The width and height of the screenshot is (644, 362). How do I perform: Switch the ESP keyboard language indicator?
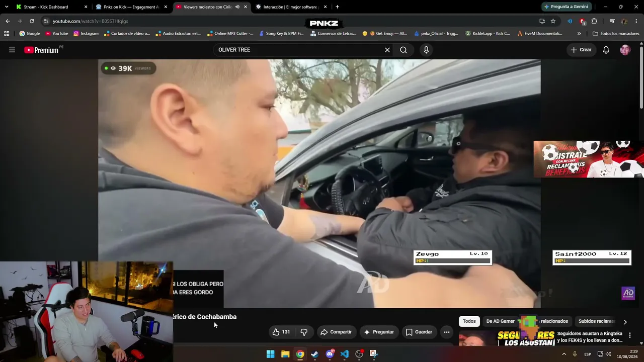(x=588, y=354)
